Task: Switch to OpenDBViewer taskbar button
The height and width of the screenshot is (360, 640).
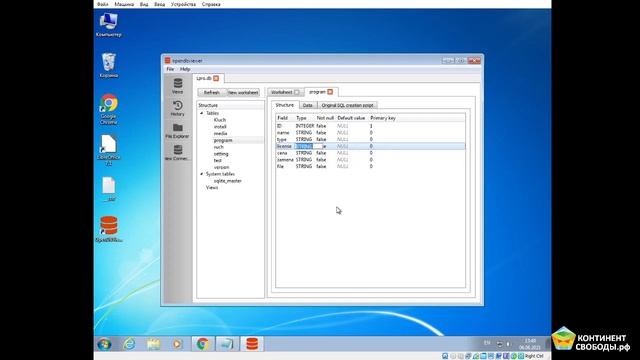Action: pyautogui.click(x=252, y=344)
